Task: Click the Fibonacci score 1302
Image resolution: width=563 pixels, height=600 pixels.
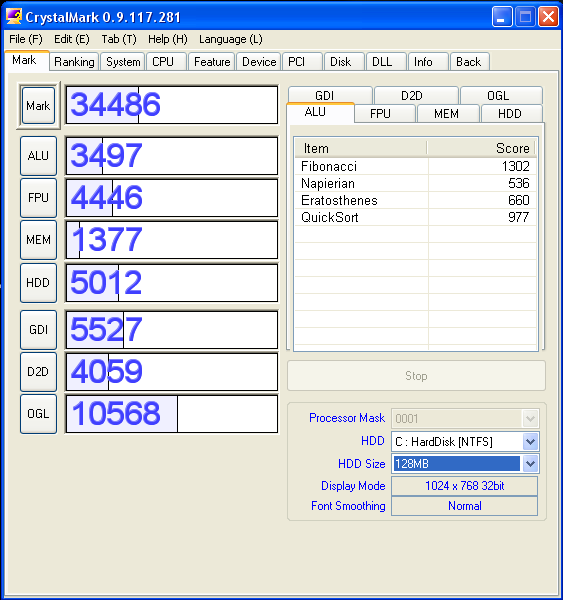Action: click(516, 166)
